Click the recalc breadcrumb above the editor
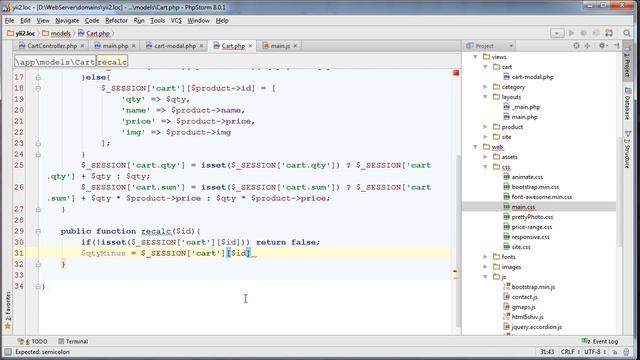This screenshot has width=640, height=360. 112,62
